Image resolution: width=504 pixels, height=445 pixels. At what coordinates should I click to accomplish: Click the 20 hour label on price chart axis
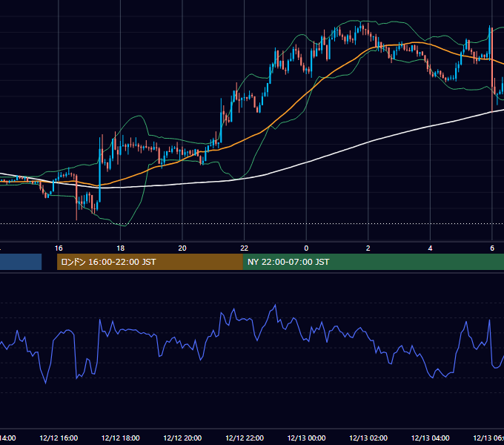click(x=182, y=248)
